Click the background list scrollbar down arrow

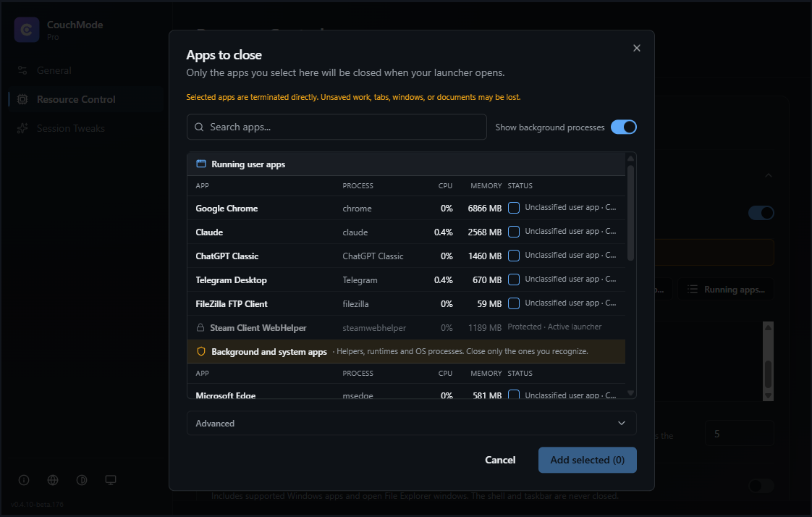(x=769, y=396)
